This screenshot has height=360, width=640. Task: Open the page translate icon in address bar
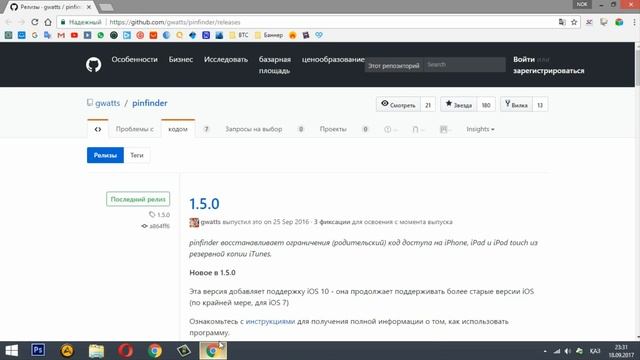pyautogui.click(x=562, y=22)
